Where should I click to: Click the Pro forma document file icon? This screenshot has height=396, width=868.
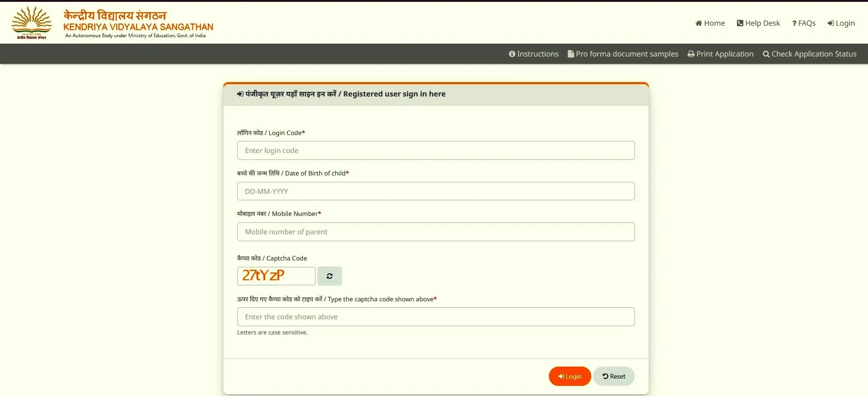click(x=571, y=54)
